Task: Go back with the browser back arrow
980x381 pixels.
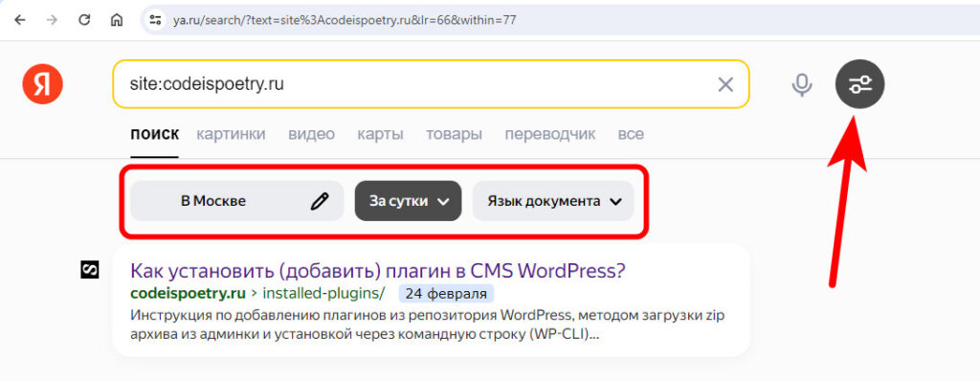Action: tap(20, 20)
